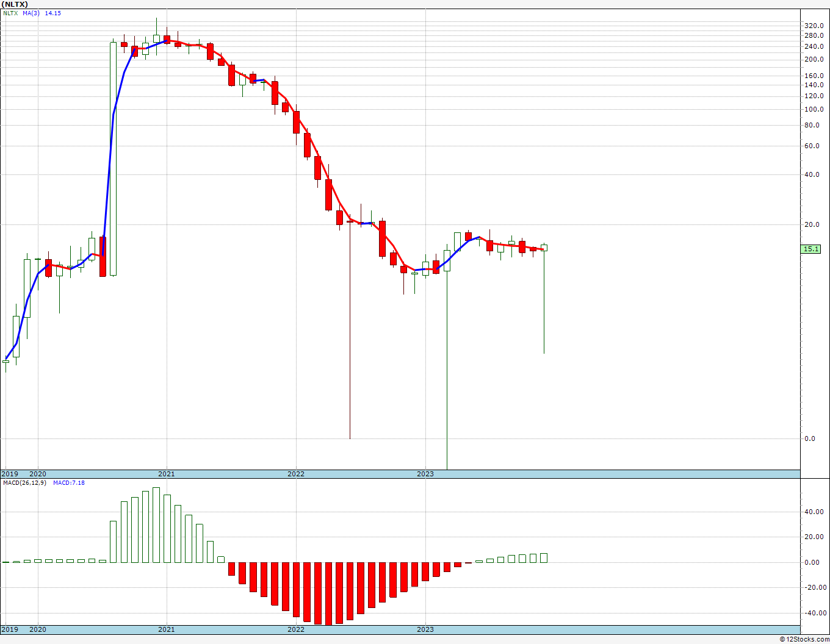This screenshot has height=644, width=830.
Task: Select the 160.0 price axis label
Action: (814, 76)
